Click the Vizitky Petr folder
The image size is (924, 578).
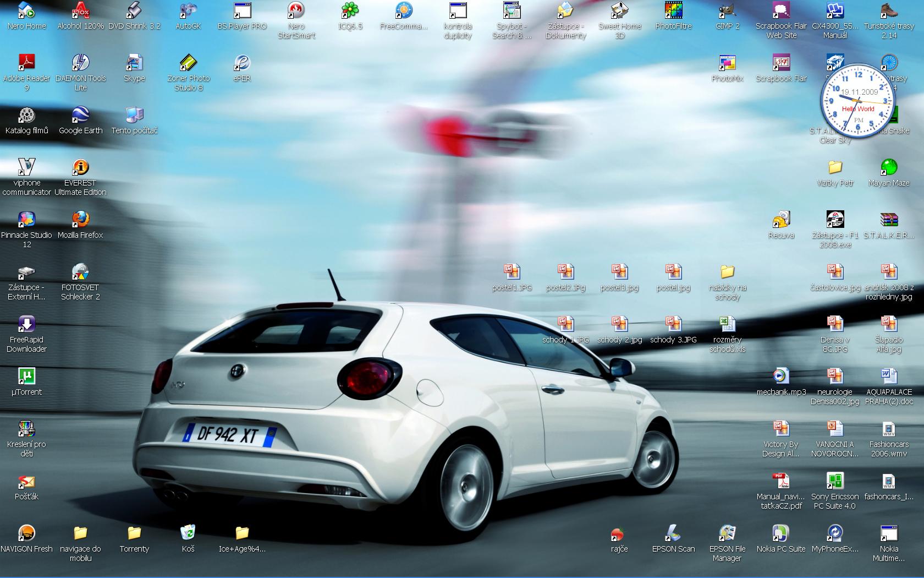click(x=835, y=167)
